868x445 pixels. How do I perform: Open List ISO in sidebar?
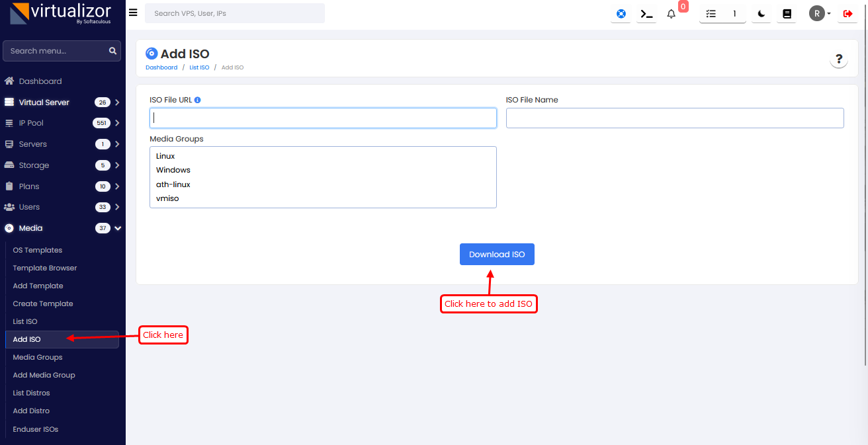click(x=25, y=321)
